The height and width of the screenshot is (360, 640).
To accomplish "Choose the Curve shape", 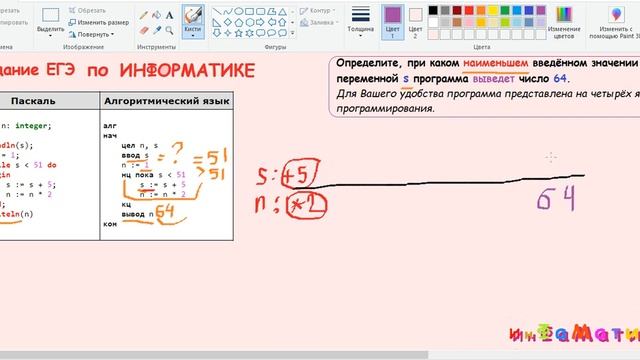I will click(228, 11).
